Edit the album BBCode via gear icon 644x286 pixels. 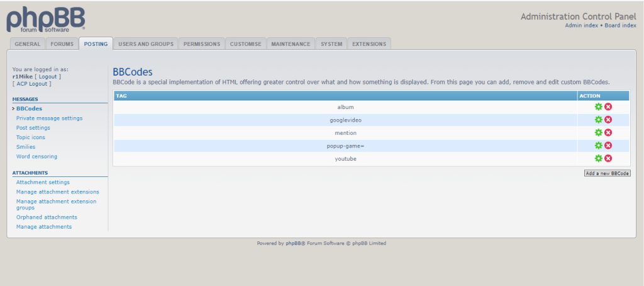pyautogui.click(x=599, y=107)
